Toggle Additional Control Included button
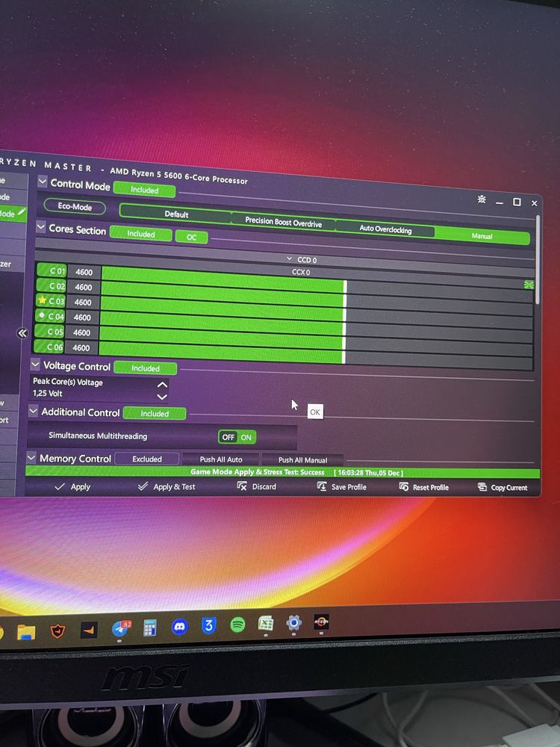The image size is (560, 747). click(155, 414)
